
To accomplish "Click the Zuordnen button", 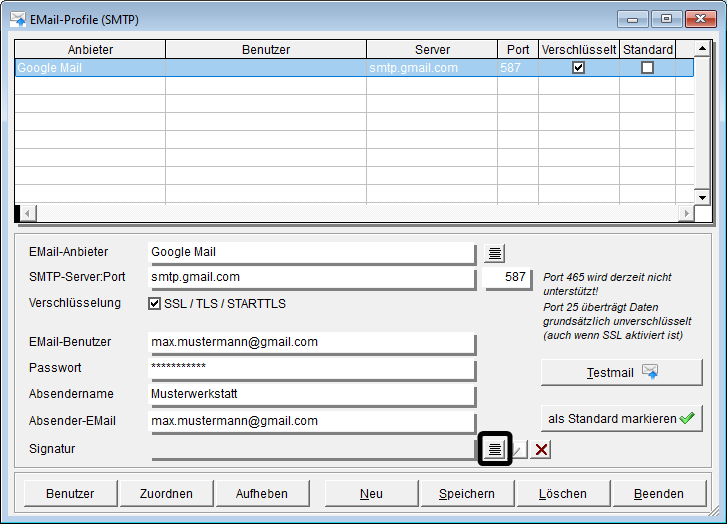I will coord(166,494).
